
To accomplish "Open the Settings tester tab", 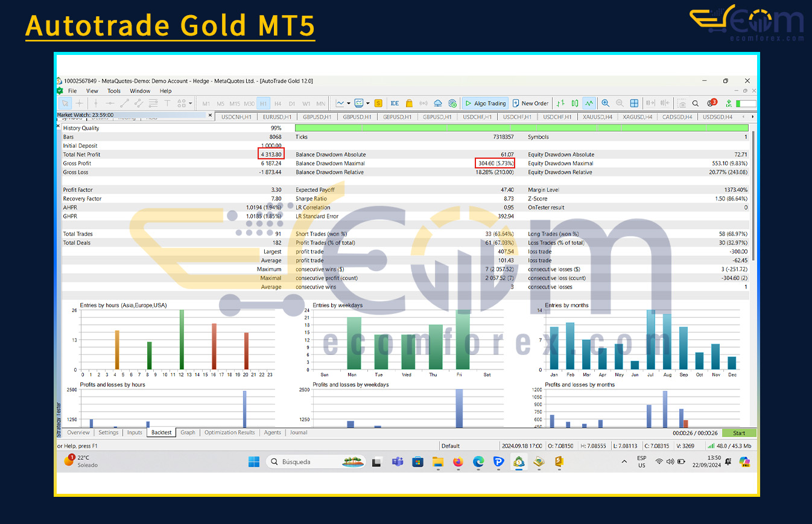I will 109,432.
